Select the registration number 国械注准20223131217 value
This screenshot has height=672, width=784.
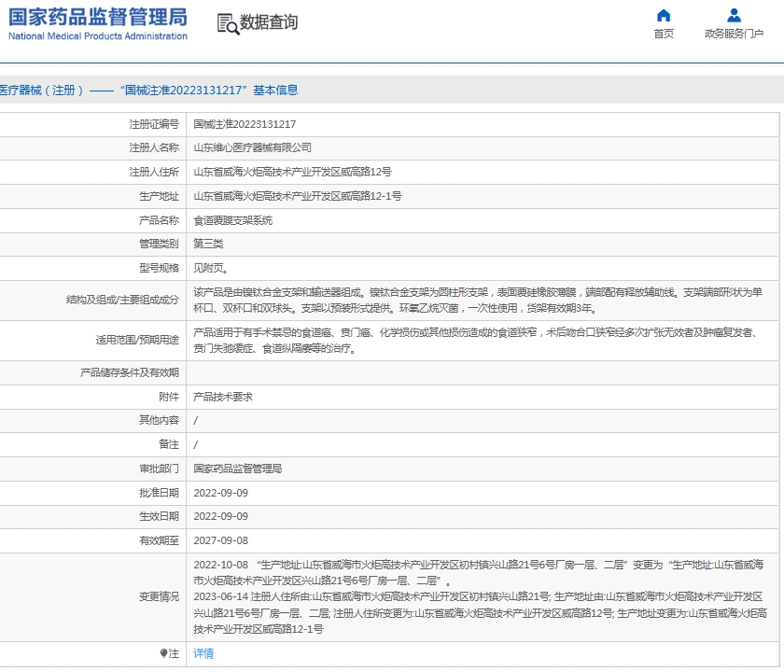[x=245, y=124]
